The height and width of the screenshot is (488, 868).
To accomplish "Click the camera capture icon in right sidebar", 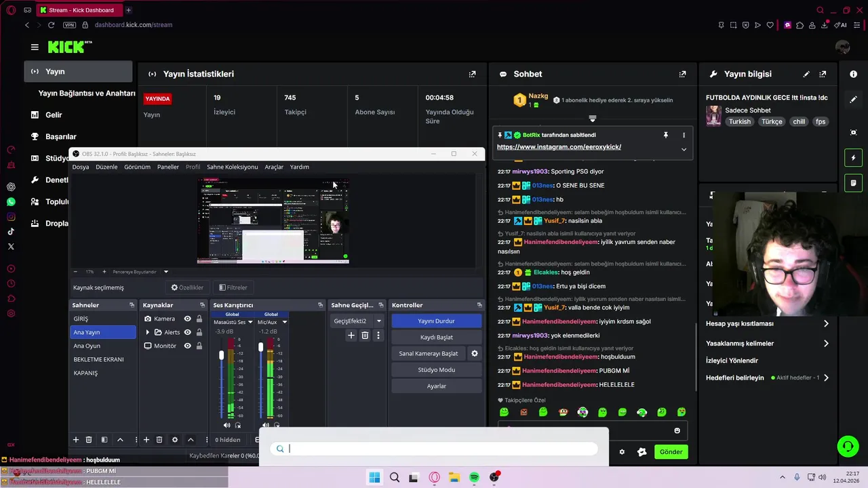I will (x=854, y=132).
